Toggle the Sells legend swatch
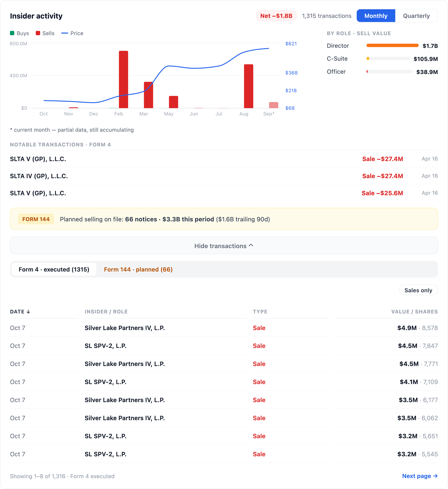Viewport: 448px width, 489px height. (38, 33)
